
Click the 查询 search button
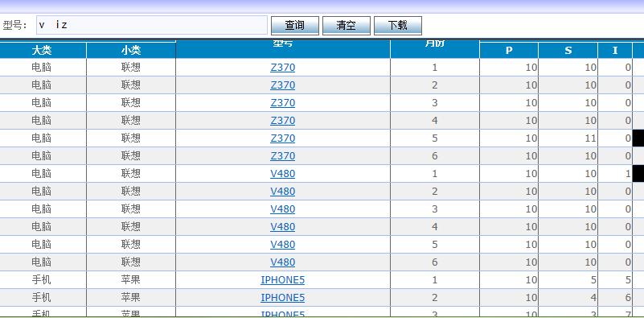[x=295, y=26]
